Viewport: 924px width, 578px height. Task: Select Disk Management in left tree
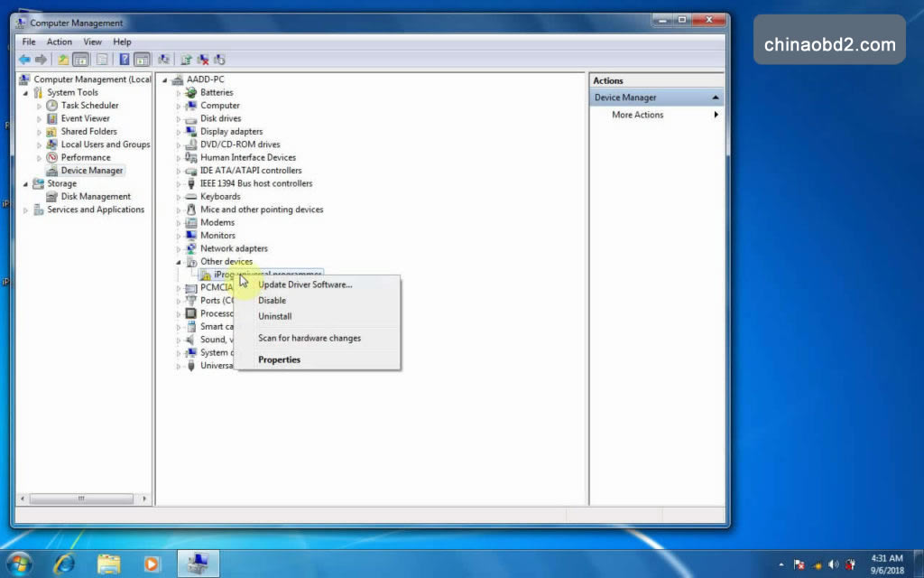coord(96,196)
